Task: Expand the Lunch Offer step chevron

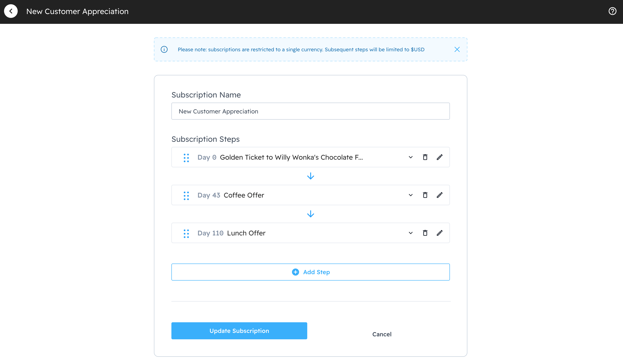Action: (410, 233)
